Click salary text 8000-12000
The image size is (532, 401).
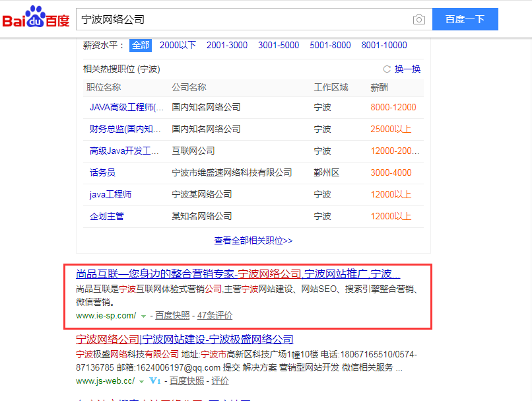click(x=393, y=107)
